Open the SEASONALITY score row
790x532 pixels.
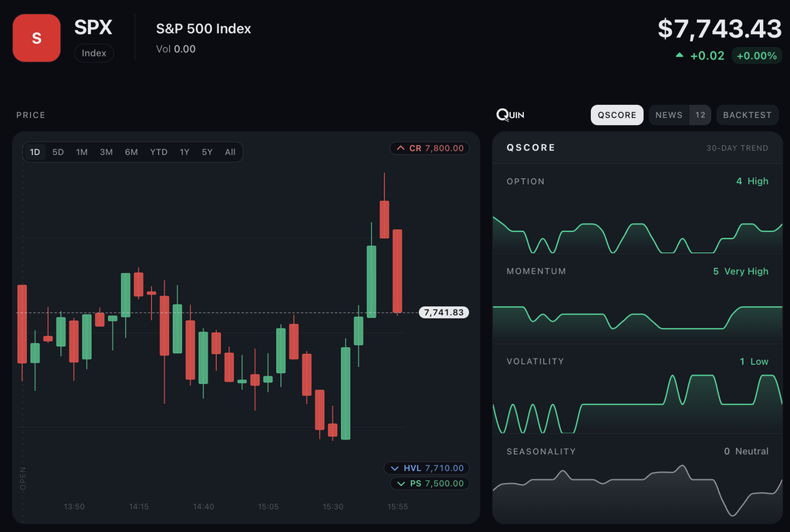tap(637, 479)
